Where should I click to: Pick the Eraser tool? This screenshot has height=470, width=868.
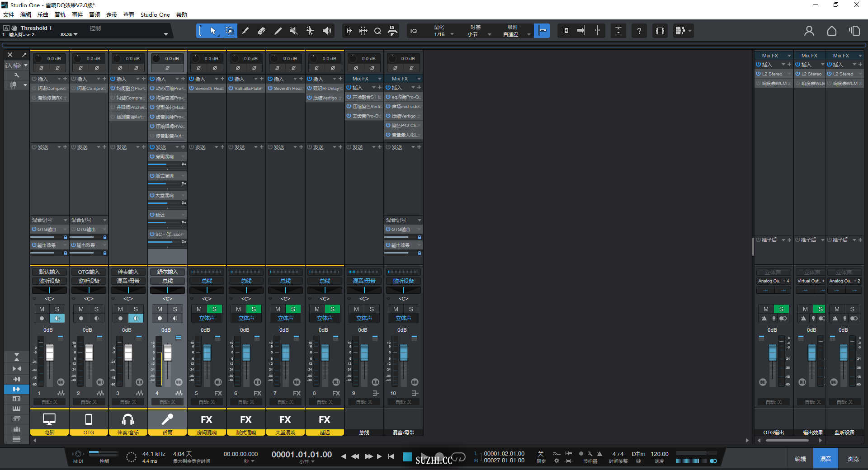pyautogui.click(x=262, y=31)
